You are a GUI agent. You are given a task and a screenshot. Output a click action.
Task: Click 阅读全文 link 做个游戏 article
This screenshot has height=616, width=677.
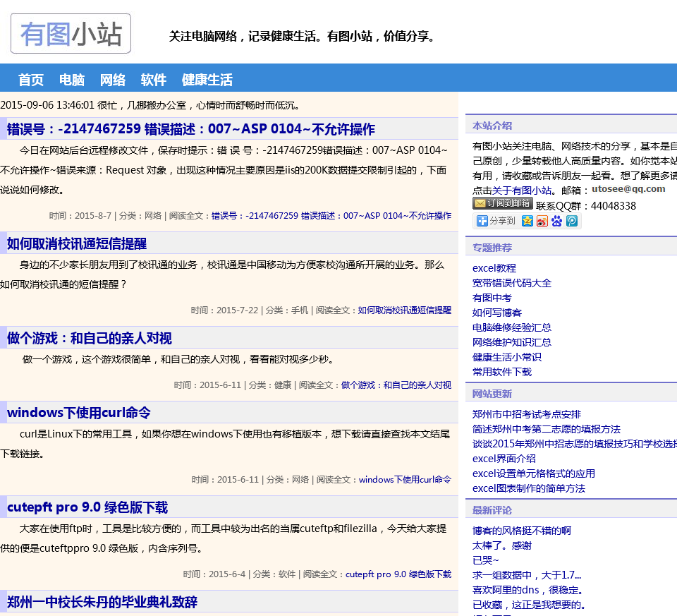[x=396, y=385]
